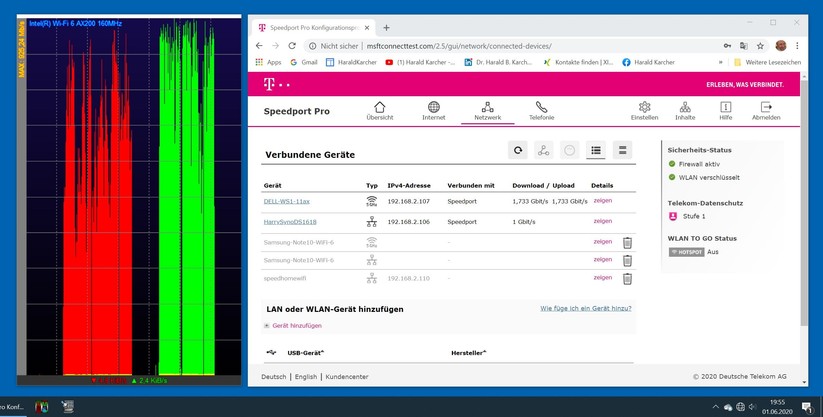Click the DELL-WS1-11ax 5GHz WiFi type icon
This screenshot has width=823, height=417.
[372, 201]
